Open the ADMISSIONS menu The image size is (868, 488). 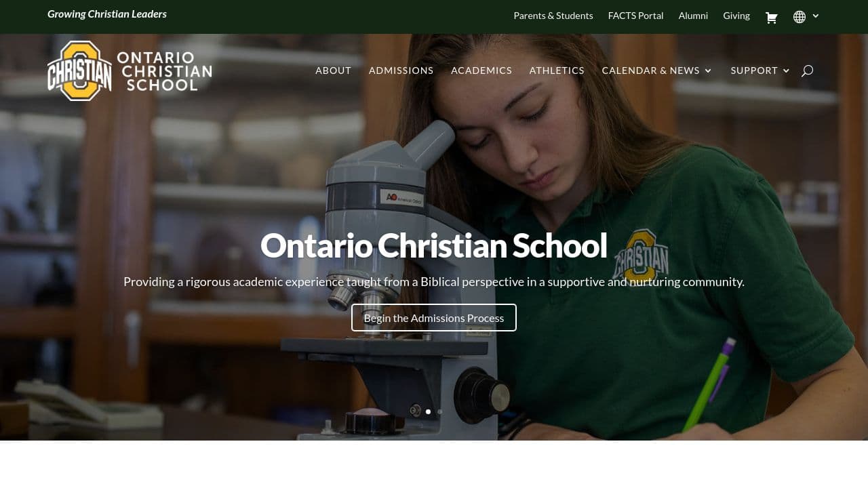click(x=401, y=70)
